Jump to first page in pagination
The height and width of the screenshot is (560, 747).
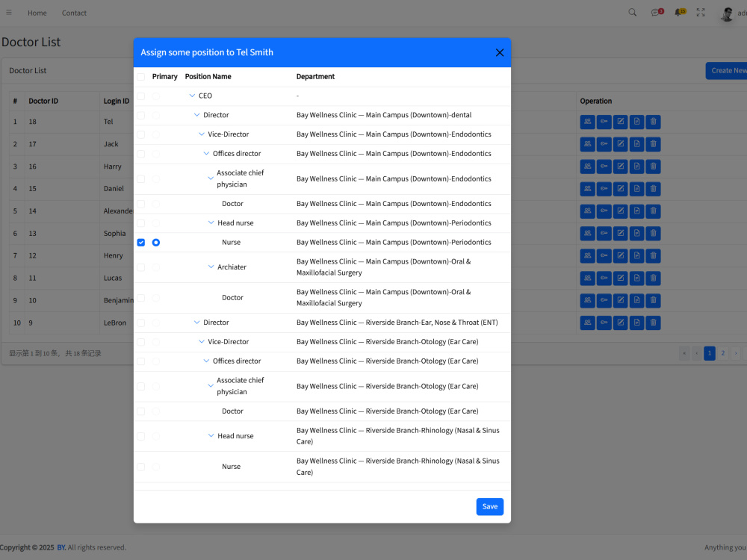point(684,353)
